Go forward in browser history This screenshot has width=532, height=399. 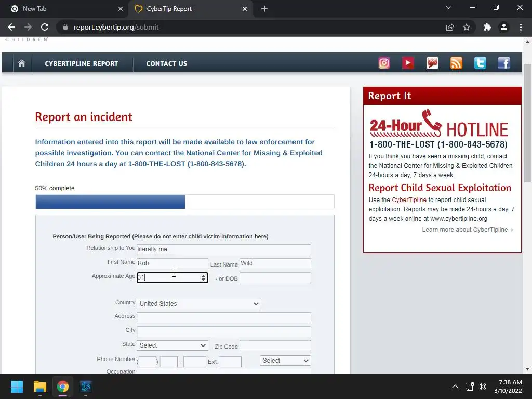[x=28, y=27]
